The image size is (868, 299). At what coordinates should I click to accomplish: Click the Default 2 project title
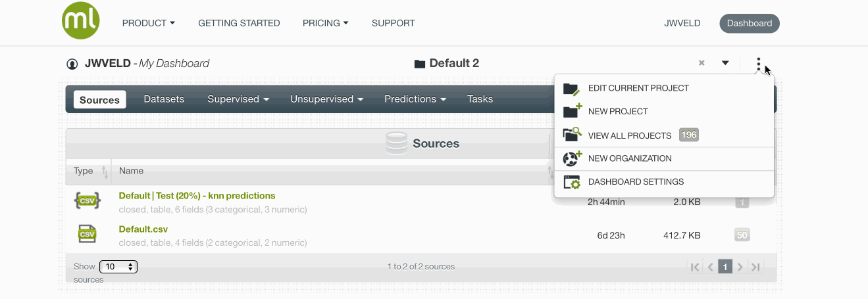(454, 64)
